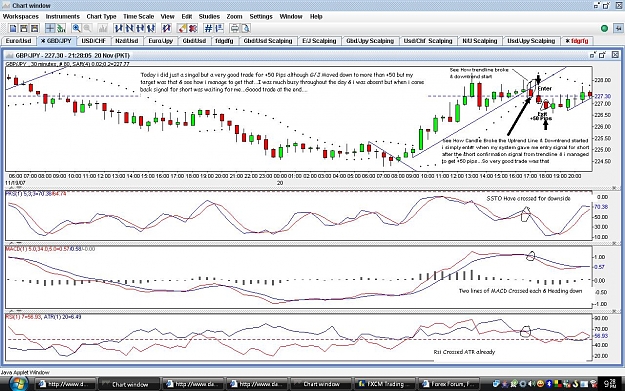Open the plain Gbd/Usd tab
Viewport: 625px width, 391px height.
pos(195,41)
